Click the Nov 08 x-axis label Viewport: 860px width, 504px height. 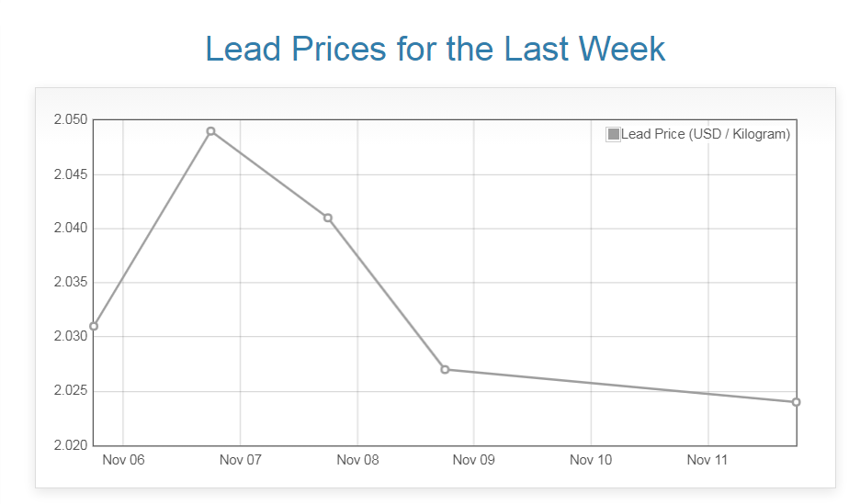pyautogui.click(x=357, y=460)
